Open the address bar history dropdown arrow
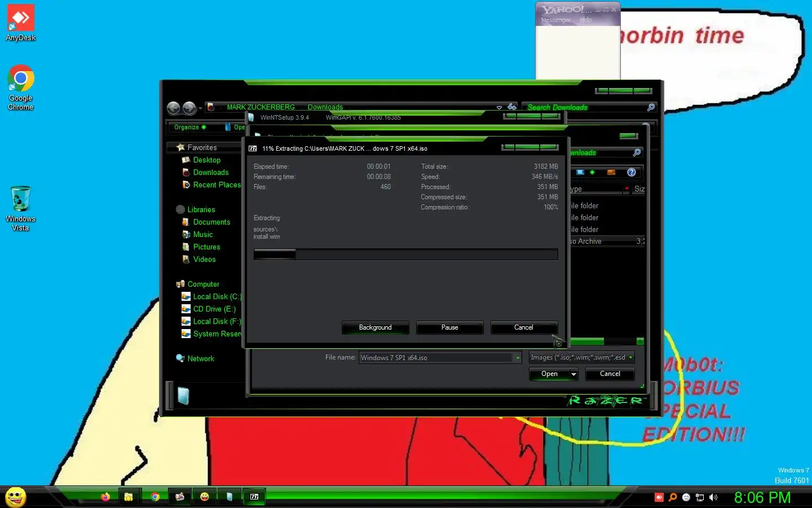This screenshot has height=508, width=812. click(499, 107)
